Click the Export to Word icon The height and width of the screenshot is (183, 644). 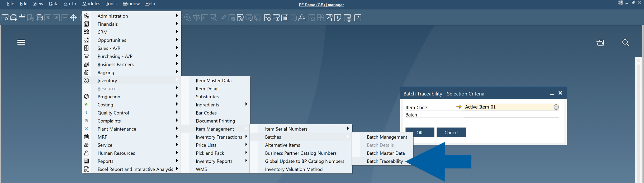(56, 18)
